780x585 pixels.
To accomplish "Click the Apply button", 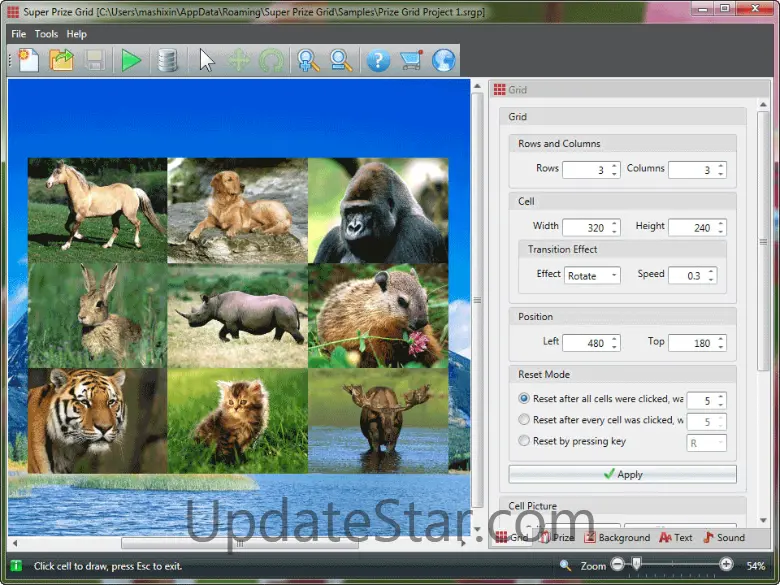I will point(622,474).
